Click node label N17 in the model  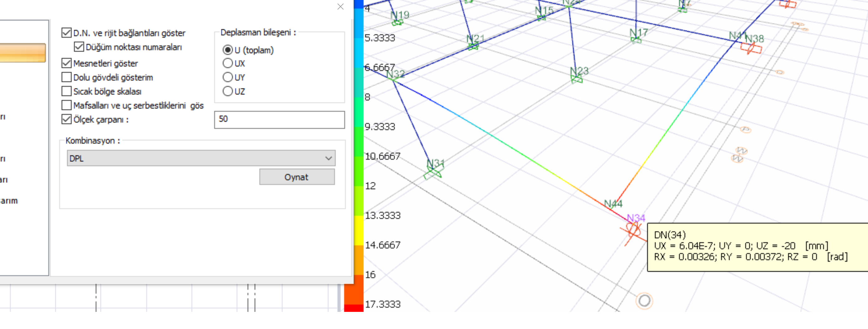pyautogui.click(x=638, y=33)
